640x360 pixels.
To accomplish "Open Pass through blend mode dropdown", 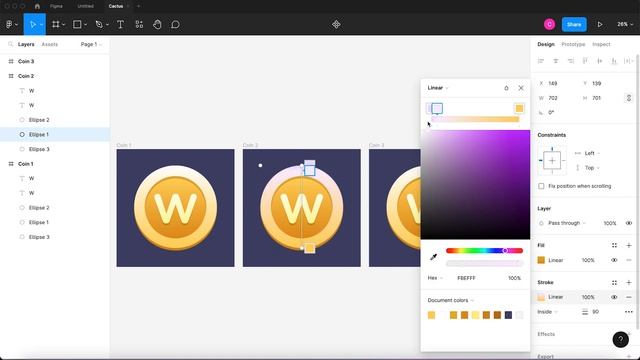I will click(x=567, y=223).
